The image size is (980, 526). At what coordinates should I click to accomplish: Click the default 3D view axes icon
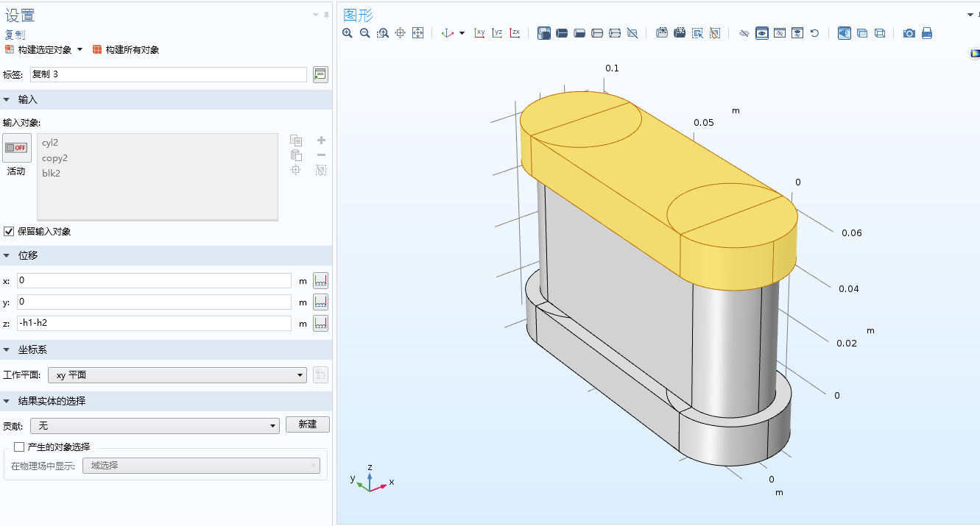[x=448, y=33]
